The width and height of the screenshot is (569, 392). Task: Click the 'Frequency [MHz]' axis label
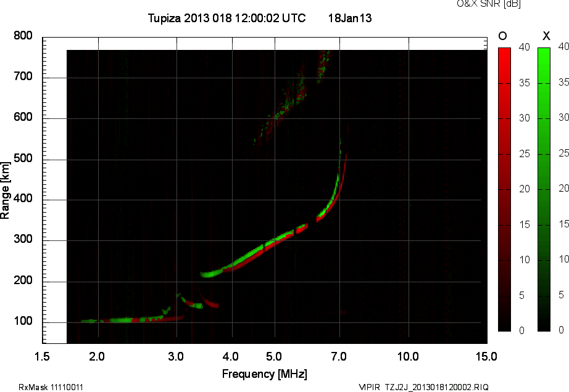[265, 374]
